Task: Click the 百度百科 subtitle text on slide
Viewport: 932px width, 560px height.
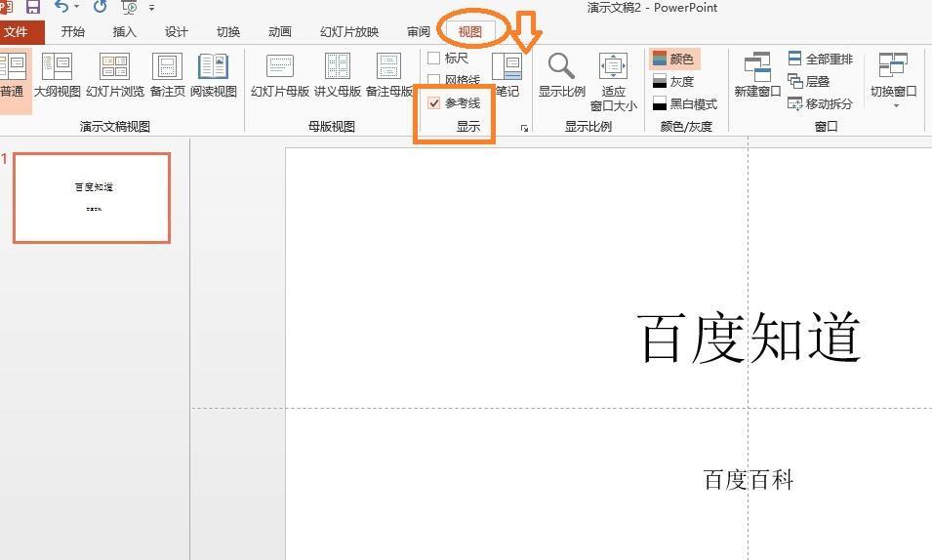Action: click(749, 480)
